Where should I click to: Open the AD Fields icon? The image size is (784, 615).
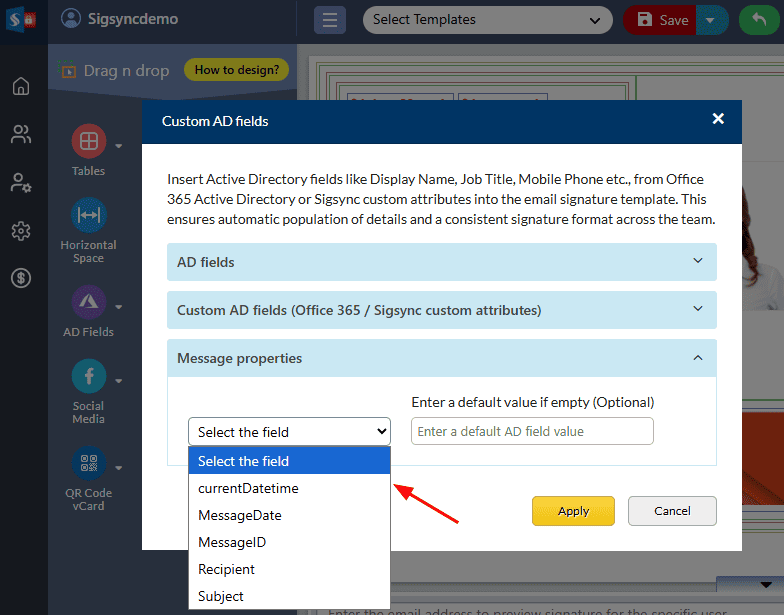tap(88, 303)
